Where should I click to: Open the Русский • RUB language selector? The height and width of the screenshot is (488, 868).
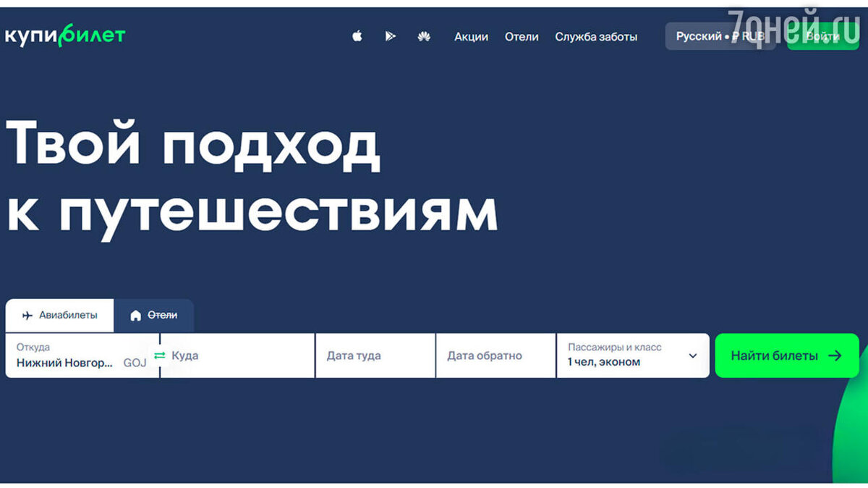click(x=720, y=35)
